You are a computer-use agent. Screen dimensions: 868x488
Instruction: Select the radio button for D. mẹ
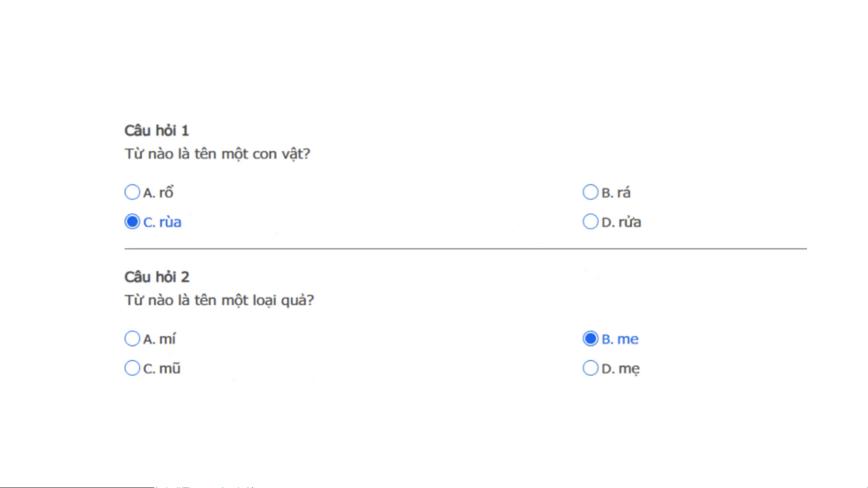[x=590, y=368]
